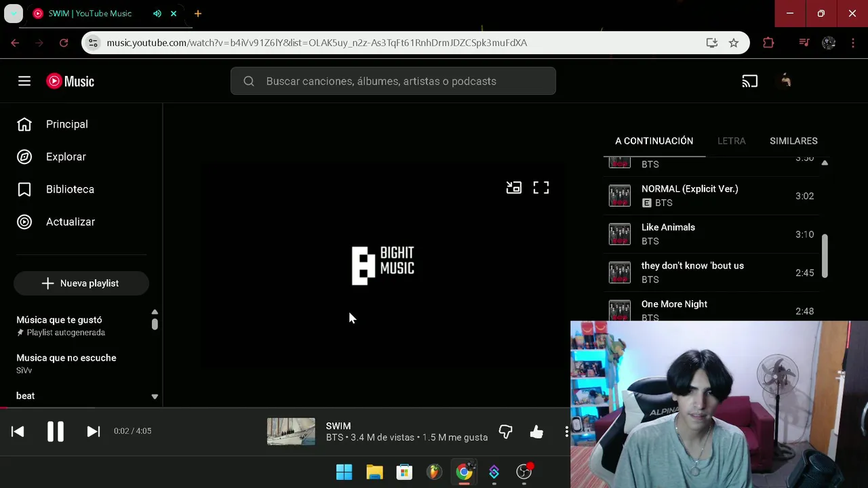Open a new browser tab

coord(198,14)
